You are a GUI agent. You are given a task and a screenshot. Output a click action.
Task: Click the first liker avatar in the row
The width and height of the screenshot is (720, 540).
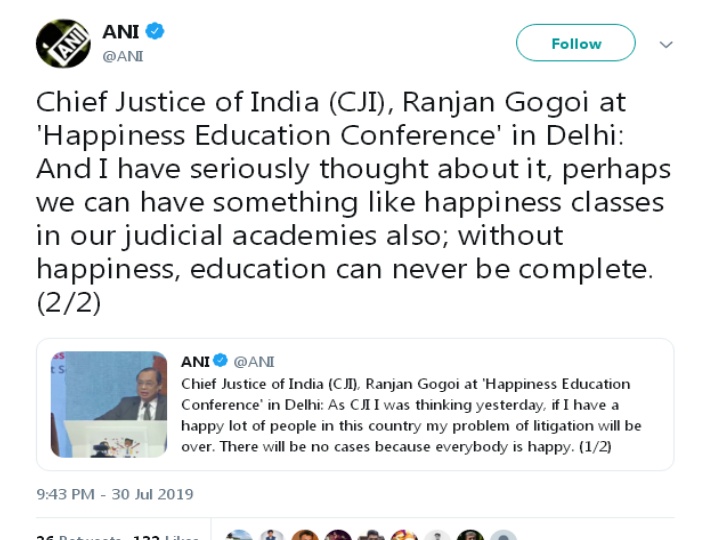point(240,536)
